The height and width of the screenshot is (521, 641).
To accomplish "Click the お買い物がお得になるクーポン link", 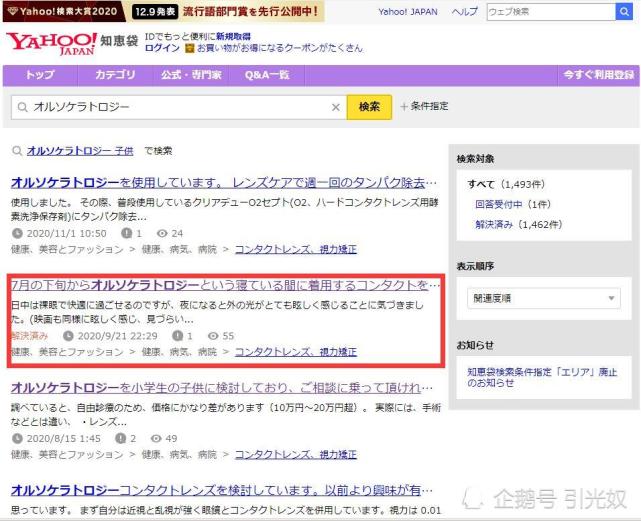I will [x=280, y=48].
